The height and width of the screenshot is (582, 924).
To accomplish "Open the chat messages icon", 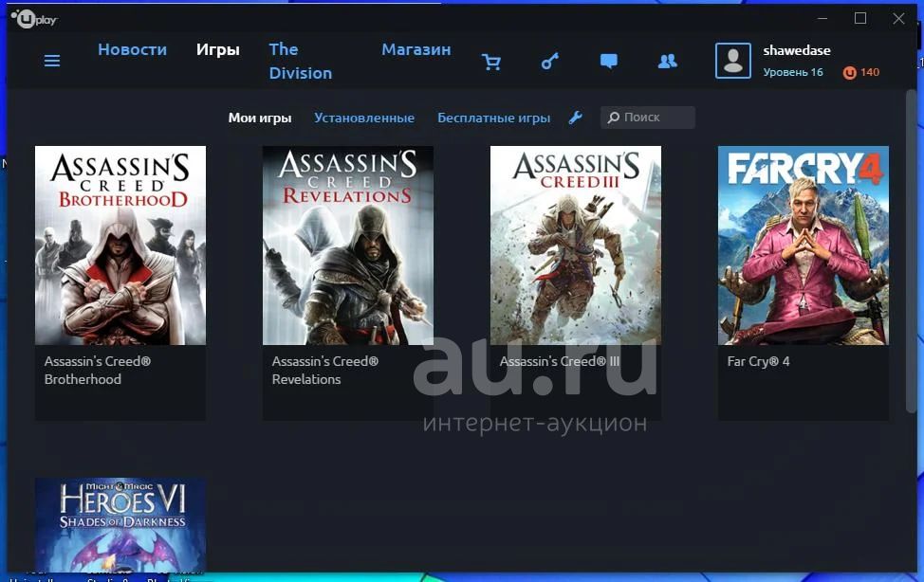I will point(609,61).
